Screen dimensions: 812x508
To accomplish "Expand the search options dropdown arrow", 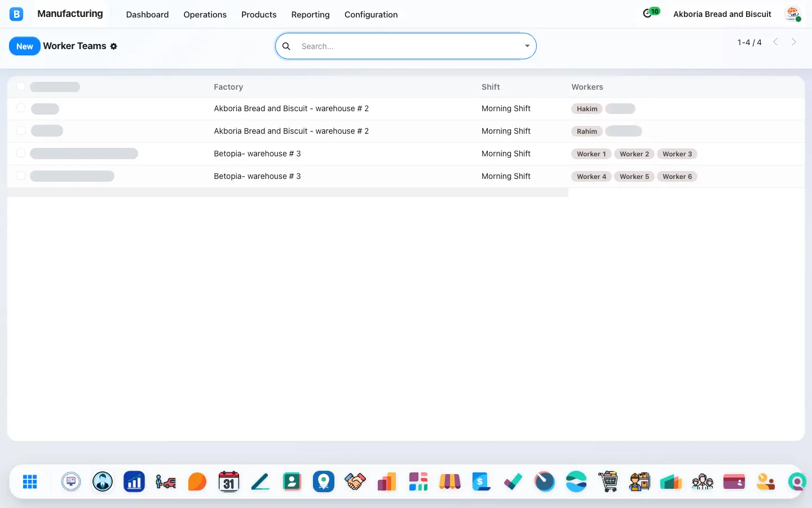I will pyautogui.click(x=527, y=46).
